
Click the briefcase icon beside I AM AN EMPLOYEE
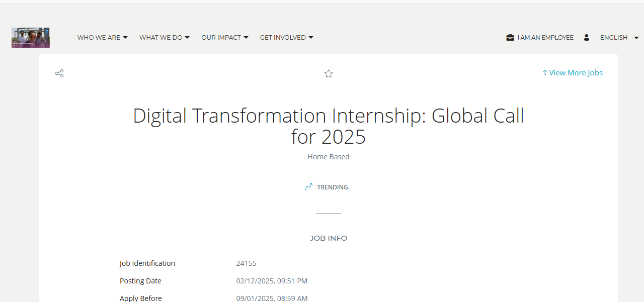pos(510,38)
